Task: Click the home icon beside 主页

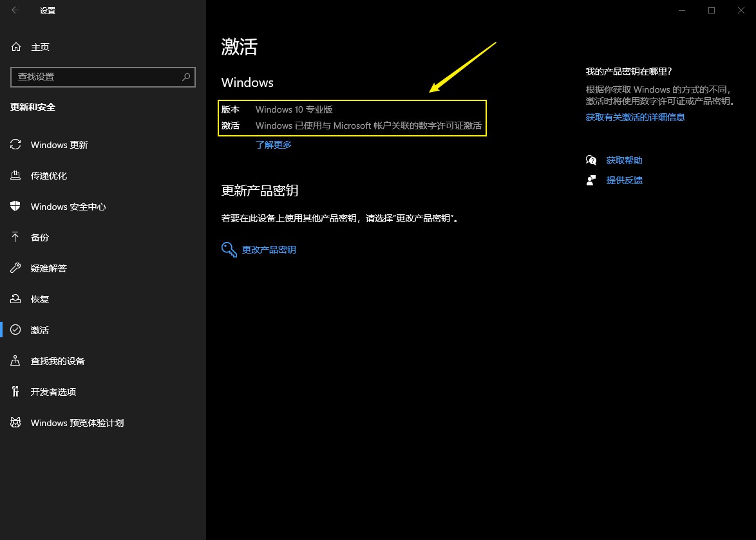Action: point(16,47)
